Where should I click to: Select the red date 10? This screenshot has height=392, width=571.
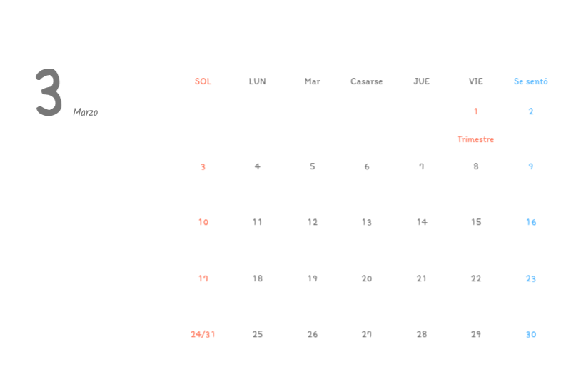203,222
